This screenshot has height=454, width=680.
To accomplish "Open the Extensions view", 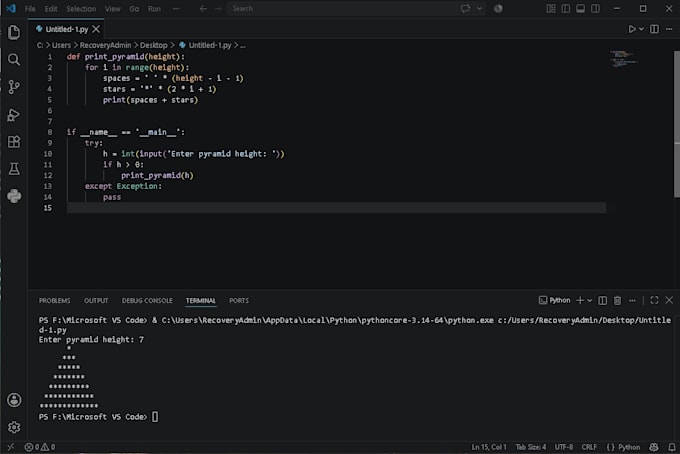I will pyautogui.click(x=14, y=142).
